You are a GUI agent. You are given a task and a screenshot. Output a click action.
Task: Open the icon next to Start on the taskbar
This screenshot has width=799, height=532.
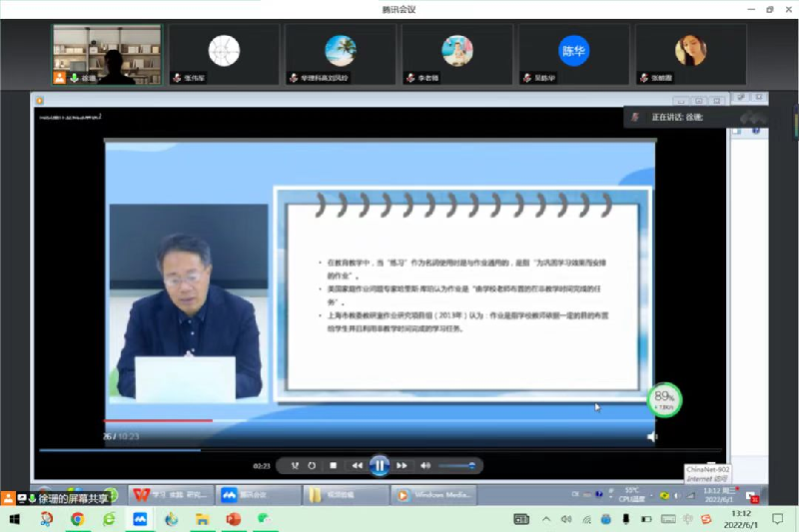(x=46, y=519)
